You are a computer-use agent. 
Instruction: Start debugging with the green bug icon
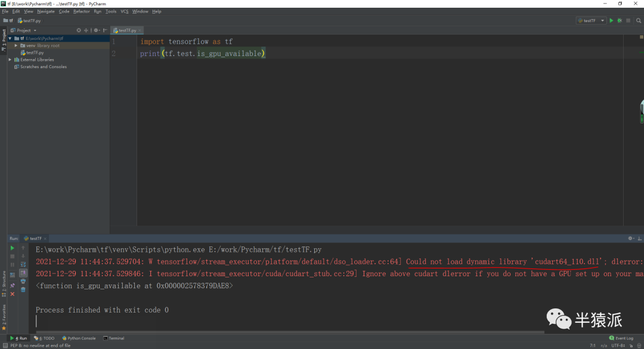tap(620, 20)
